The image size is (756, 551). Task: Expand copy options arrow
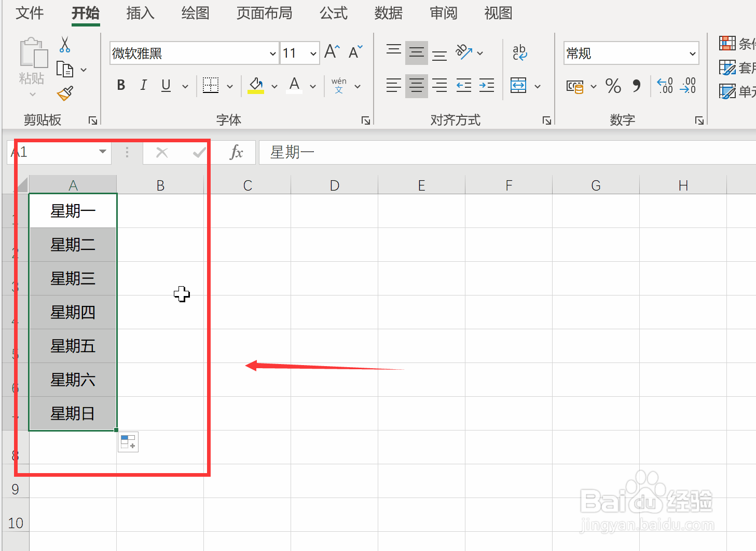tap(84, 70)
